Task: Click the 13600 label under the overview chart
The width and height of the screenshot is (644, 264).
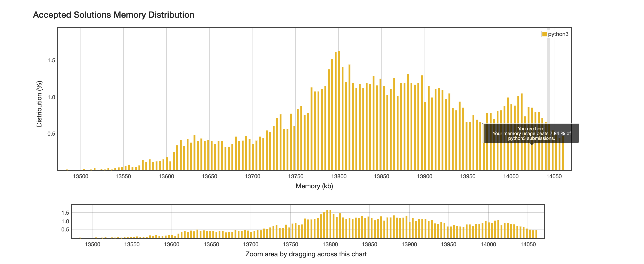Action: (172, 245)
